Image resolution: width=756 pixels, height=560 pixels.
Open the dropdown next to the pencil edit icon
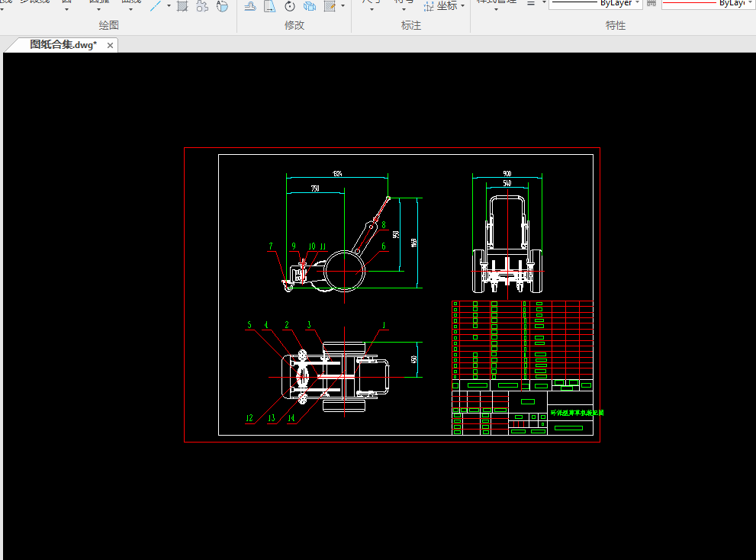pos(343,6)
